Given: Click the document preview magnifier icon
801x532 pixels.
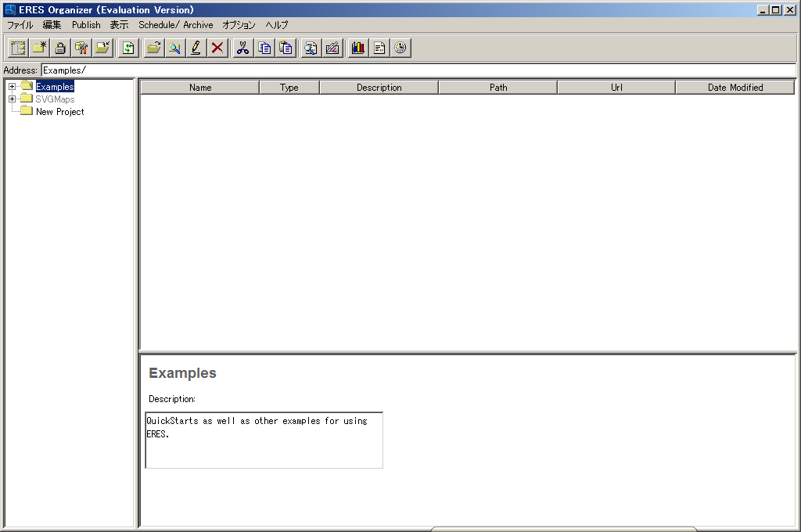Looking at the screenshot, I should point(311,48).
